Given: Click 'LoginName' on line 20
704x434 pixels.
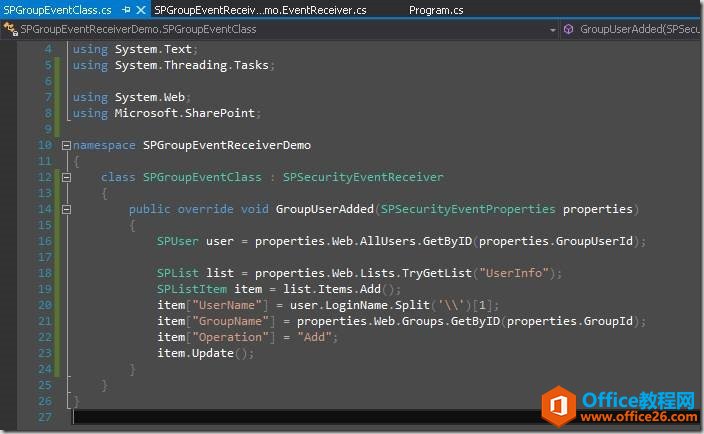Looking at the screenshot, I should pos(356,305).
